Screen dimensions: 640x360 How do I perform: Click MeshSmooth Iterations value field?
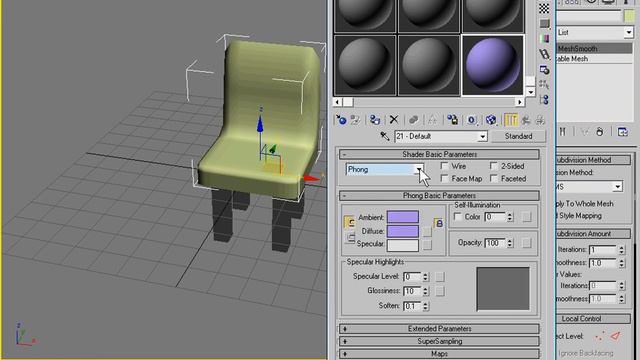[x=603, y=249]
